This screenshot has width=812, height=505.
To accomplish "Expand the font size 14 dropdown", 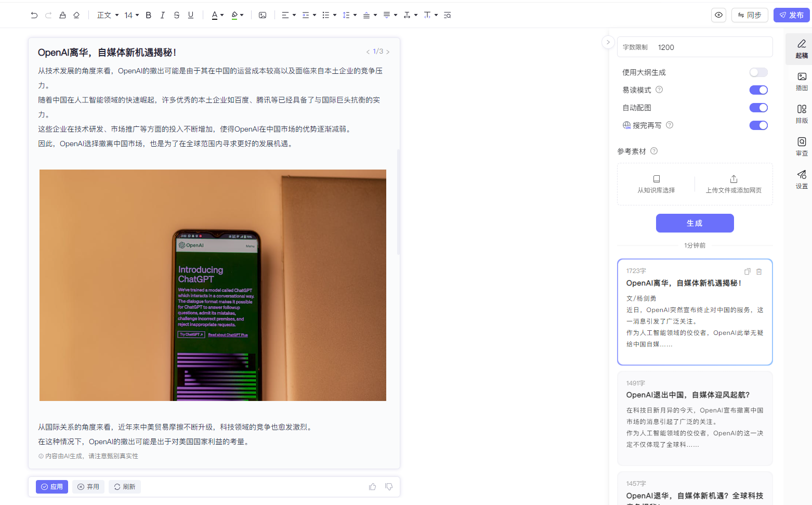I will pyautogui.click(x=132, y=15).
